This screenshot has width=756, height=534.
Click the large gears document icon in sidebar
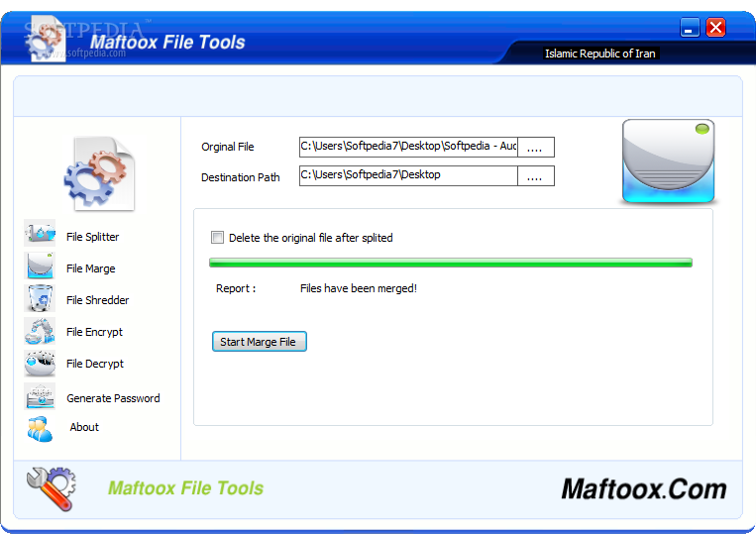(x=100, y=173)
